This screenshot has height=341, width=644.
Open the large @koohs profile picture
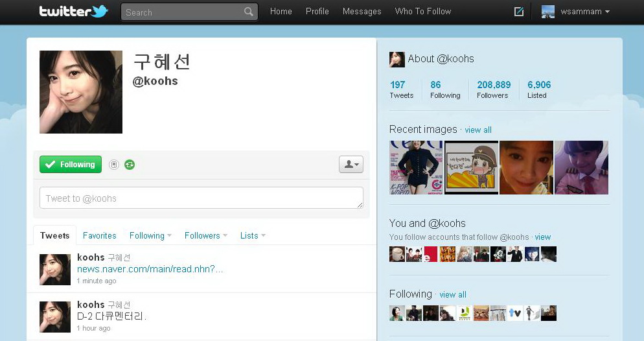[x=81, y=92]
